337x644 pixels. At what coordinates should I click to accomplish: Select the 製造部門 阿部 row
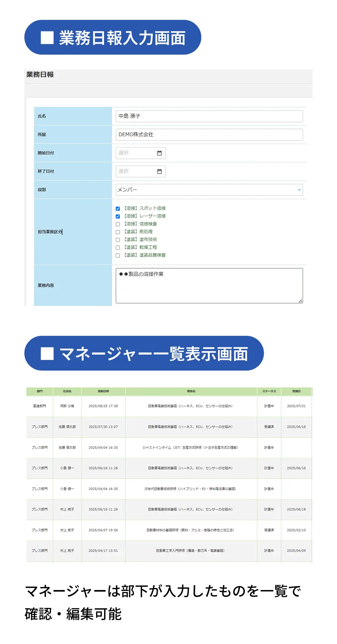point(169,406)
